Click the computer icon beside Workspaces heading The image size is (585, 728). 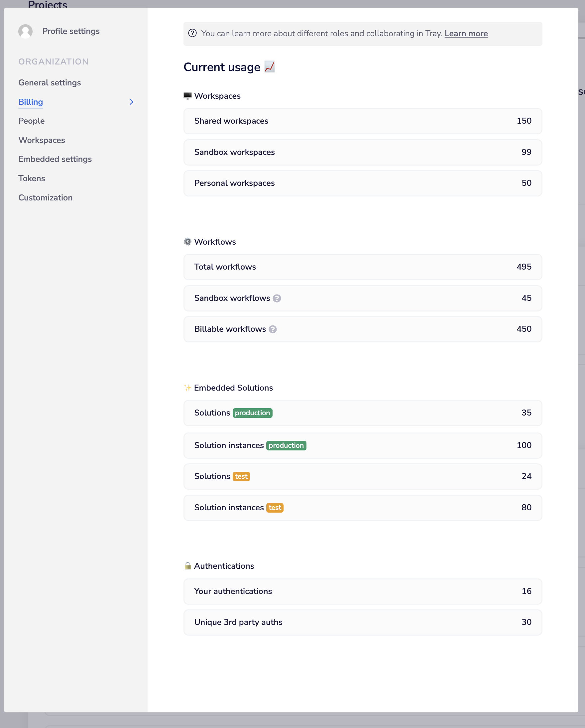pyautogui.click(x=187, y=96)
